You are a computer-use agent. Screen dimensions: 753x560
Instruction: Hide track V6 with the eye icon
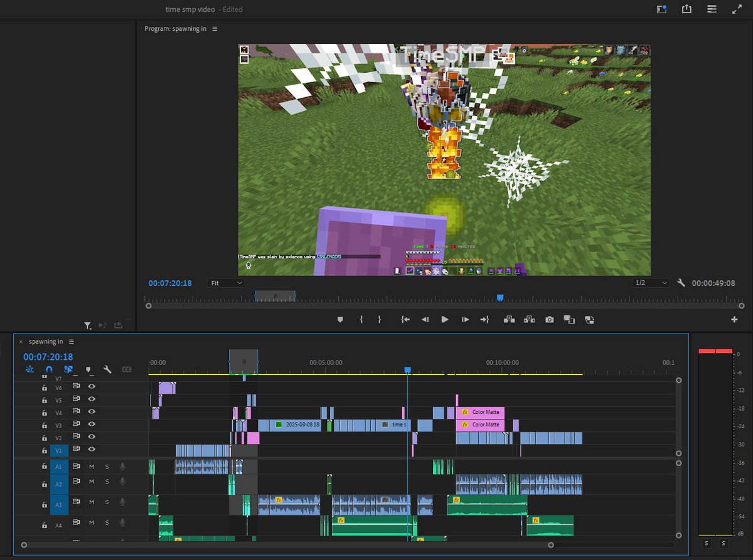coord(92,387)
